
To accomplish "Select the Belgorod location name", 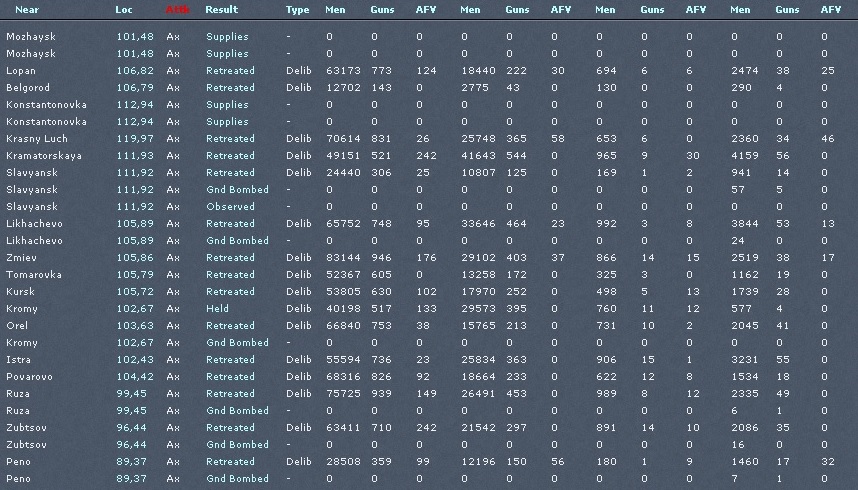I will pyautogui.click(x=28, y=88).
